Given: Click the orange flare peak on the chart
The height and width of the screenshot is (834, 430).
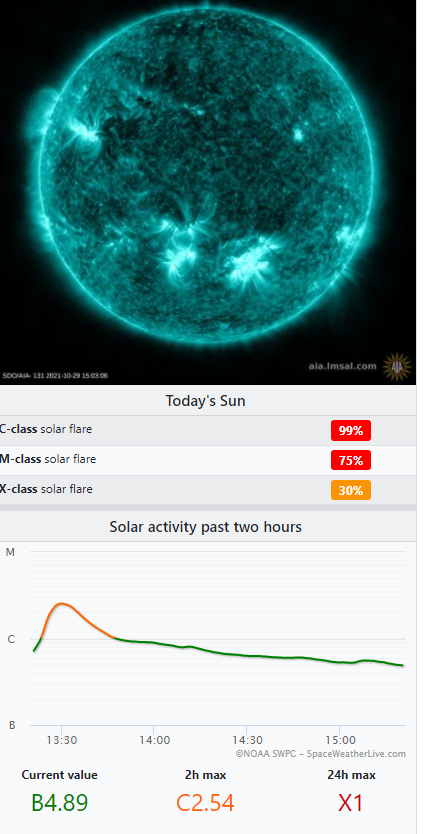Looking at the screenshot, I should pyautogui.click(x=62, y=604).
